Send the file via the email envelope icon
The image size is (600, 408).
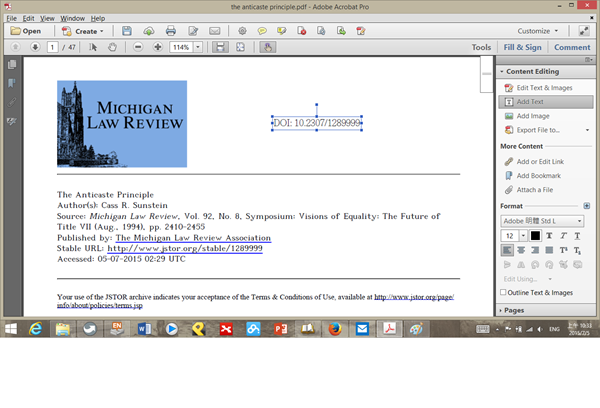tap(215, 31)
